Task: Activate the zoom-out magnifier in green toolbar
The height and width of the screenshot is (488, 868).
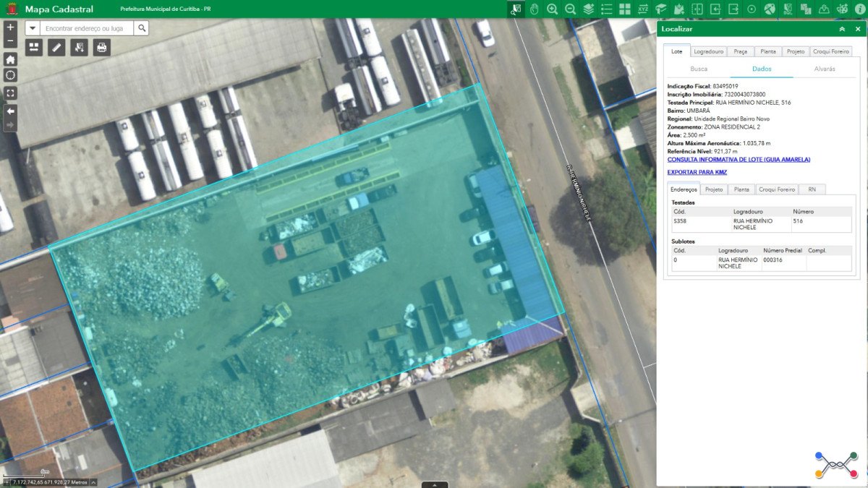Action: point(570,9)
